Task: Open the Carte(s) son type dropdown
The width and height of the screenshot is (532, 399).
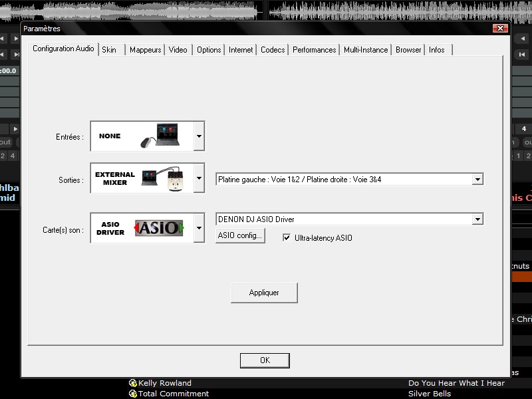Action: pos(198,228)
